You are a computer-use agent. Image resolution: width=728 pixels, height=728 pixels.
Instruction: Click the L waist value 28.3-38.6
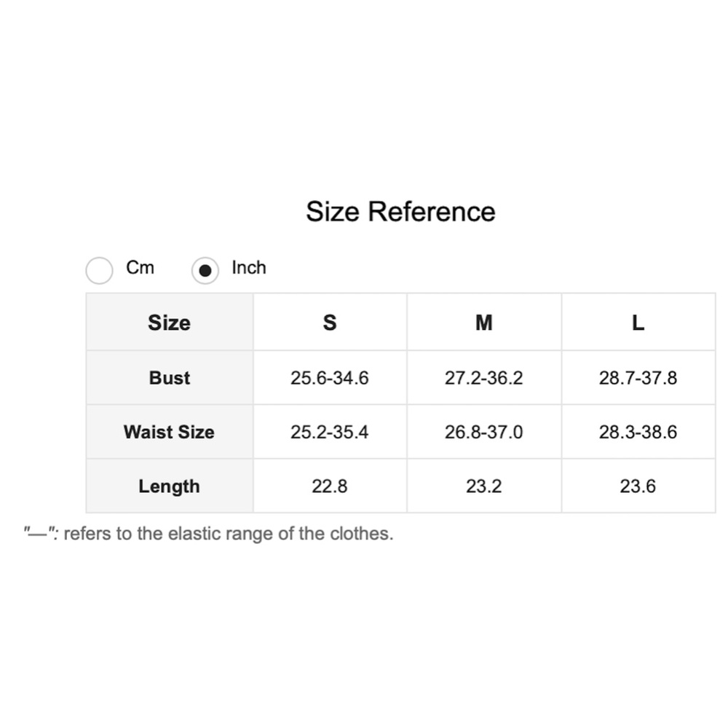point(638,432)
